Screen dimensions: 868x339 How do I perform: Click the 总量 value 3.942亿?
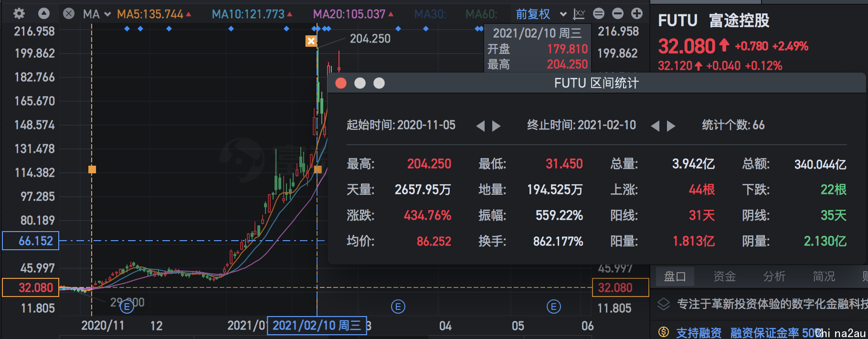(x=694, y=164)
